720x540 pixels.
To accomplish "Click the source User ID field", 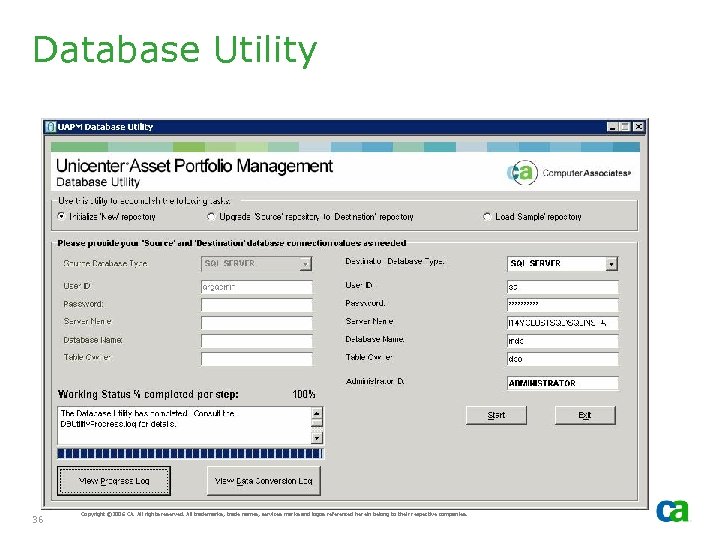I will 257,287.
